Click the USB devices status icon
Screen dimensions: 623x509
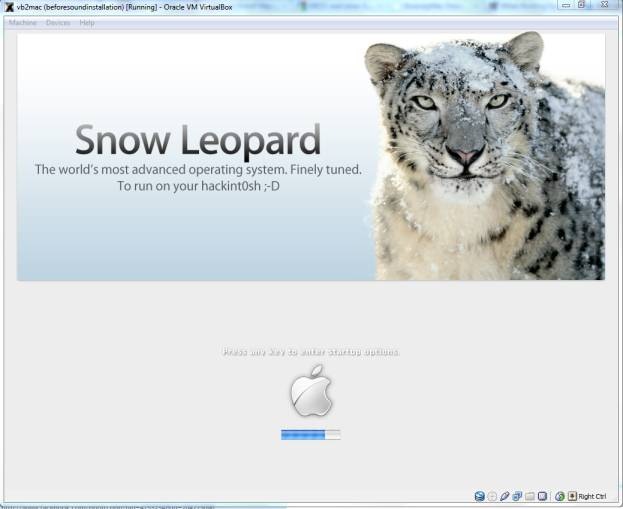505,496
